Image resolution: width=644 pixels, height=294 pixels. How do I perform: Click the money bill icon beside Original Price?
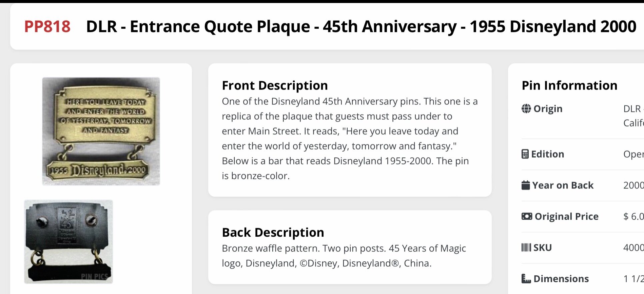coord(527,216)
